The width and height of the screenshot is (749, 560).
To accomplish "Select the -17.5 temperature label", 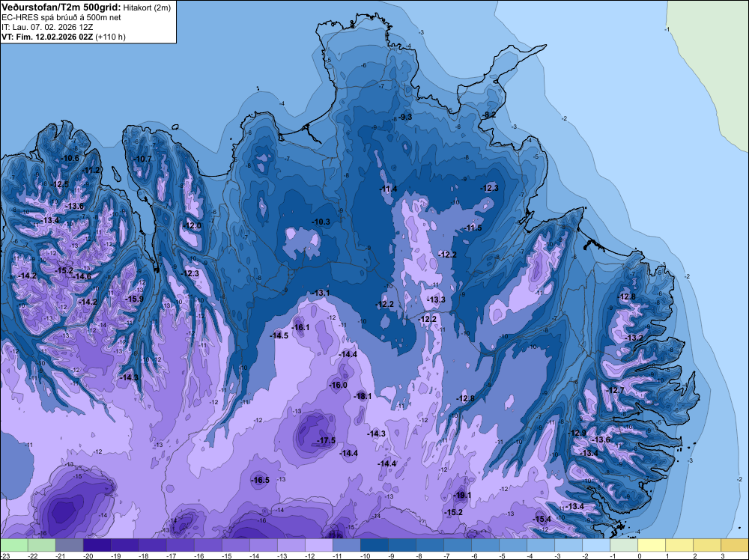I will point(327,440).
